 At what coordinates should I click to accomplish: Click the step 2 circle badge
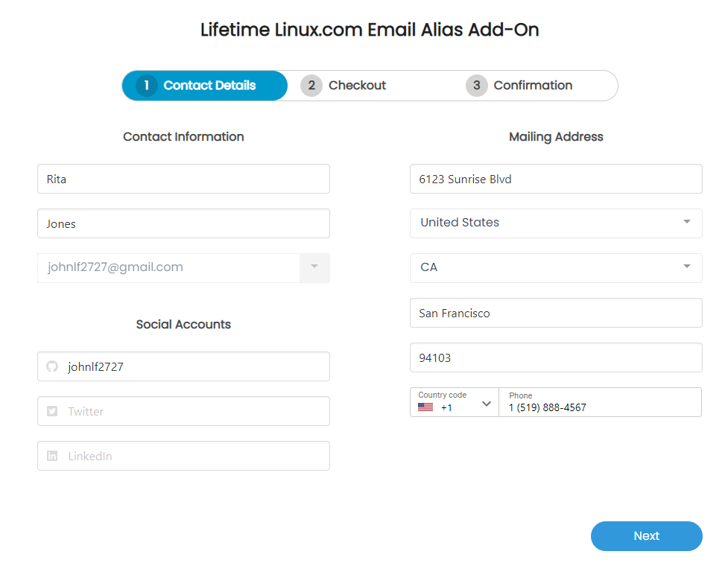(311, 86)
